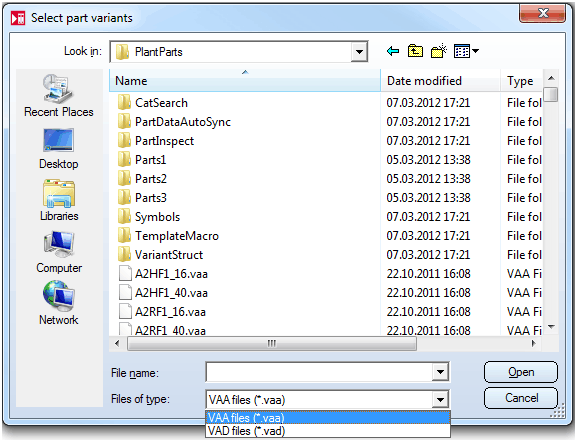Open Network in places bar

59,304
